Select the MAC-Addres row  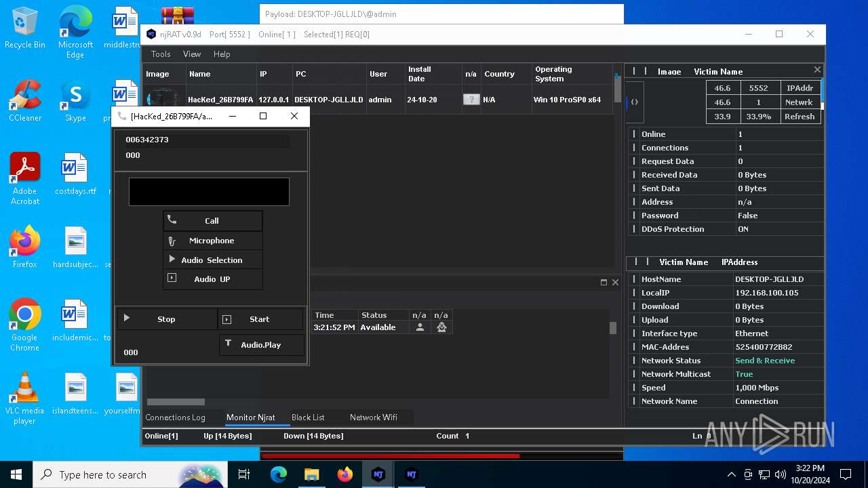pos(726,347)
